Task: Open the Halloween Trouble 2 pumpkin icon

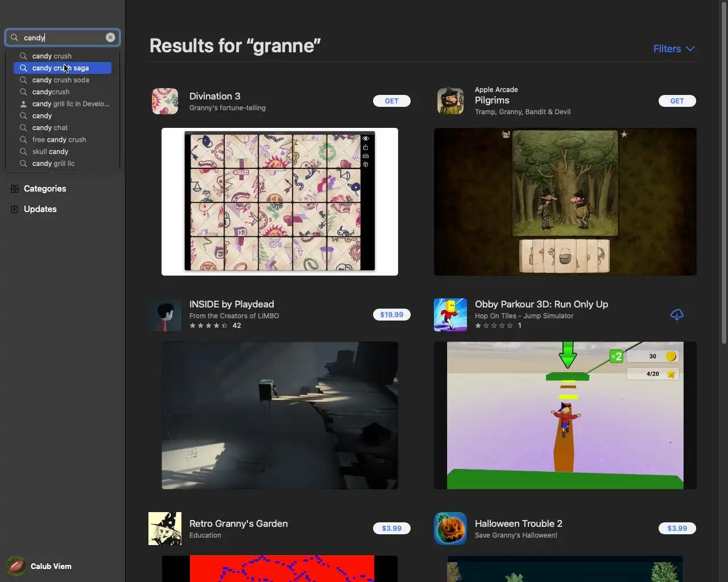Action: click(450, 529)
